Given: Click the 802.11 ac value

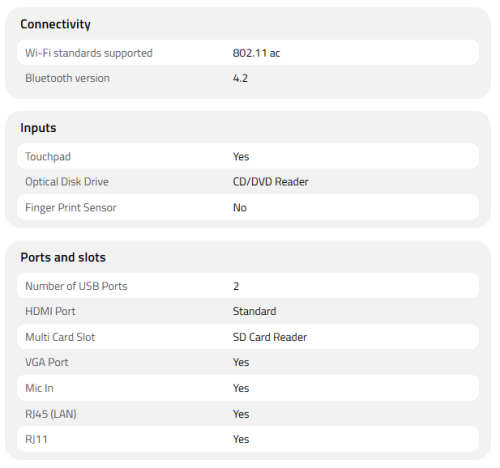Looking at the screenshot, I should (256, 53).
